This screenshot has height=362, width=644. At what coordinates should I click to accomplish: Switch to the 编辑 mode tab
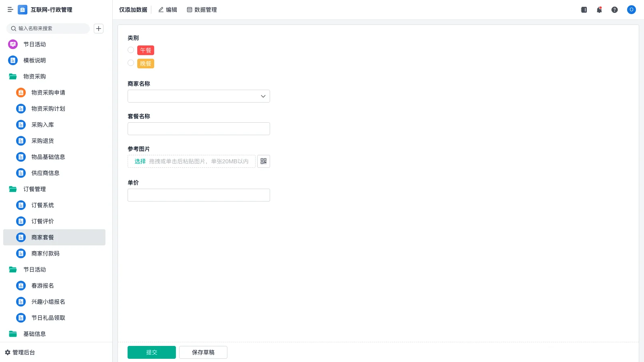[168, 10]
